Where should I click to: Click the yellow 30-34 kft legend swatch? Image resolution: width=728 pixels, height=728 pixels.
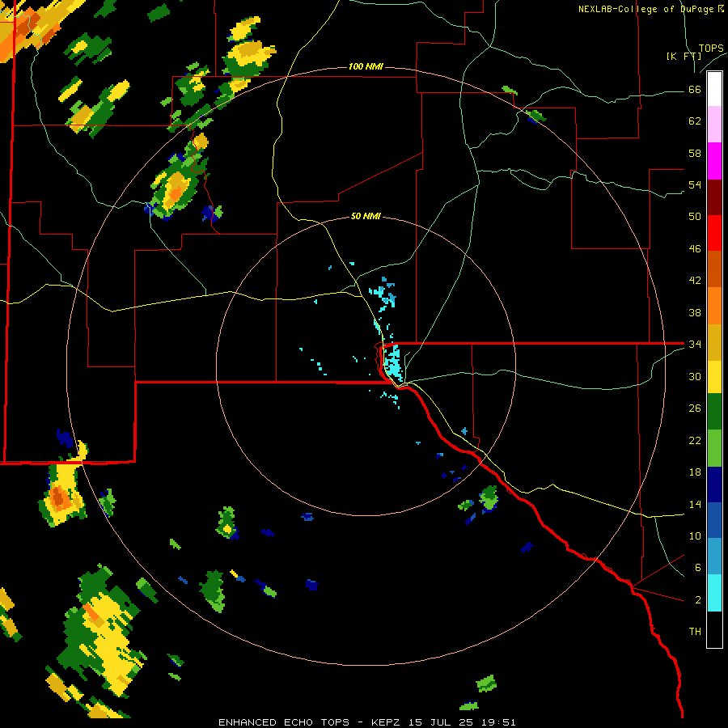click(714, 376)
